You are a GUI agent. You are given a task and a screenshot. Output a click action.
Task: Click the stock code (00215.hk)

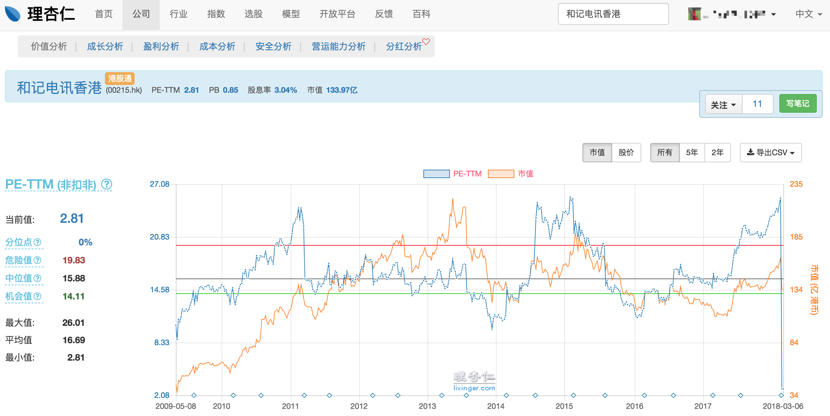coord(123,91)
